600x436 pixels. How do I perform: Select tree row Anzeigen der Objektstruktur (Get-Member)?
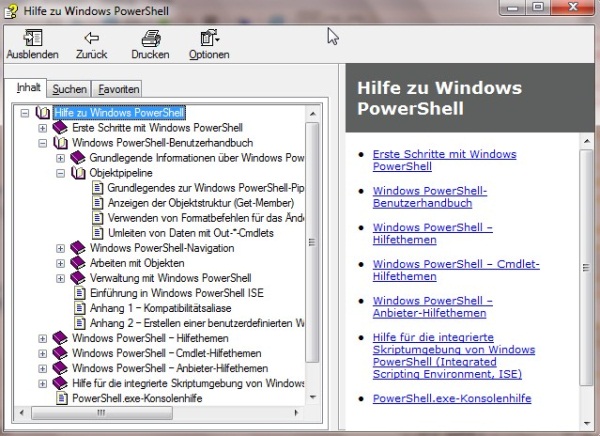tap(201, 203)
